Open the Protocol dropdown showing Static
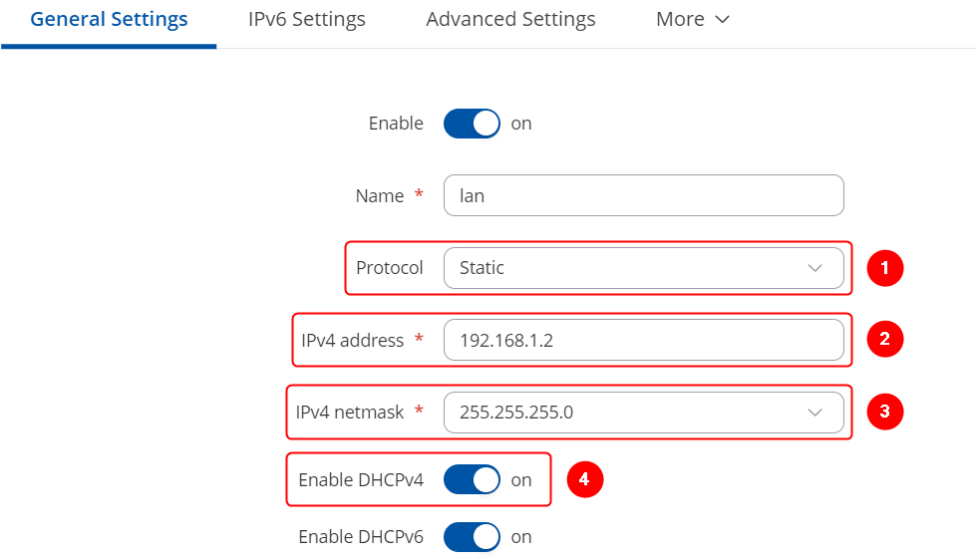Screen dimensions: 976x560 click(x=643, y=268)
